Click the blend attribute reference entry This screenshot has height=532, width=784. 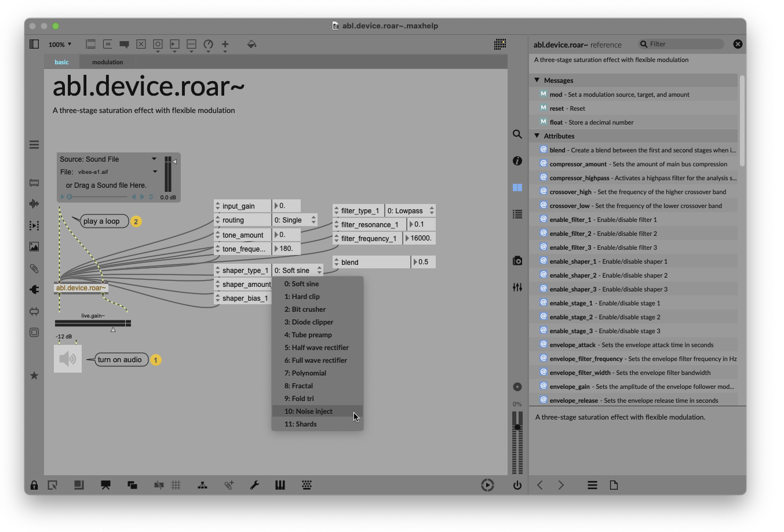pyautogui.click(x=637, y=150)
